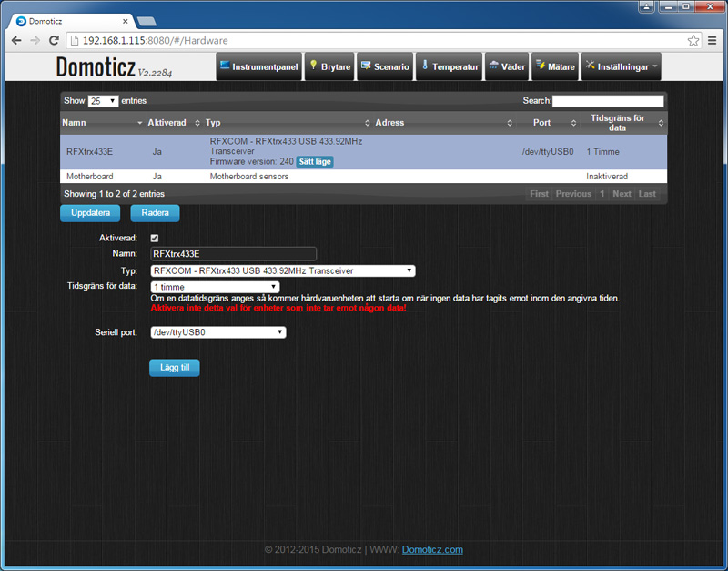Open the Instrumentpanel dashboard tab

259,66
